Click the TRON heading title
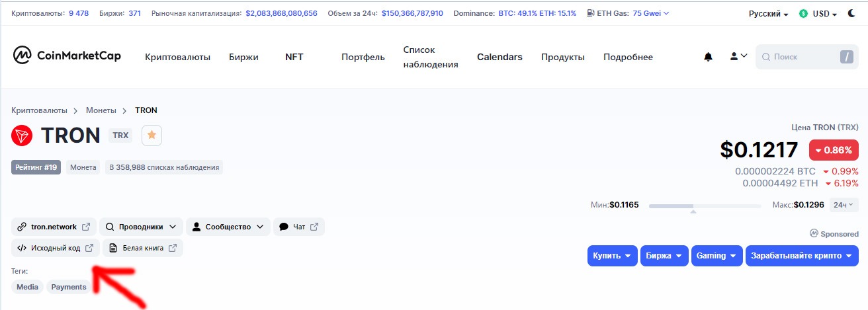The height and width of the screenshot is (310, 868). point(71,136)
